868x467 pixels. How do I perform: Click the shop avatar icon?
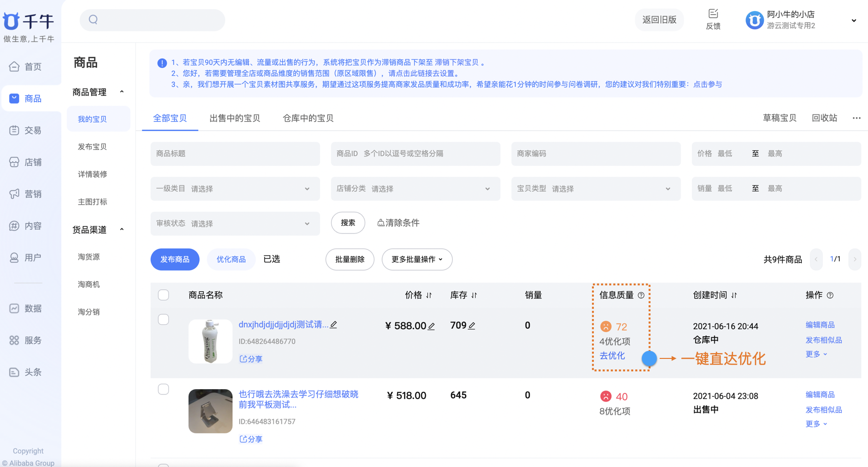tap(754, 20)
